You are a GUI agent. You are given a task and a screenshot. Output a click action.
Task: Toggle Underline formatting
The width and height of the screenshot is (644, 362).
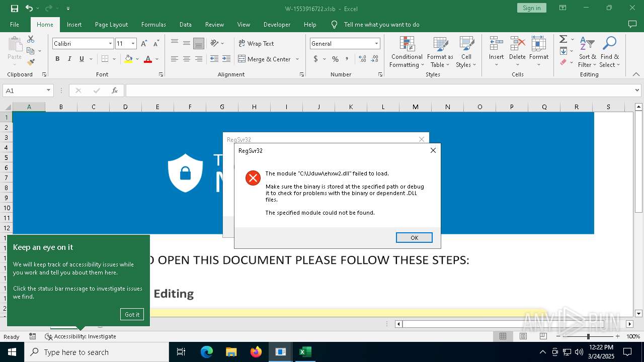point(82,59)
